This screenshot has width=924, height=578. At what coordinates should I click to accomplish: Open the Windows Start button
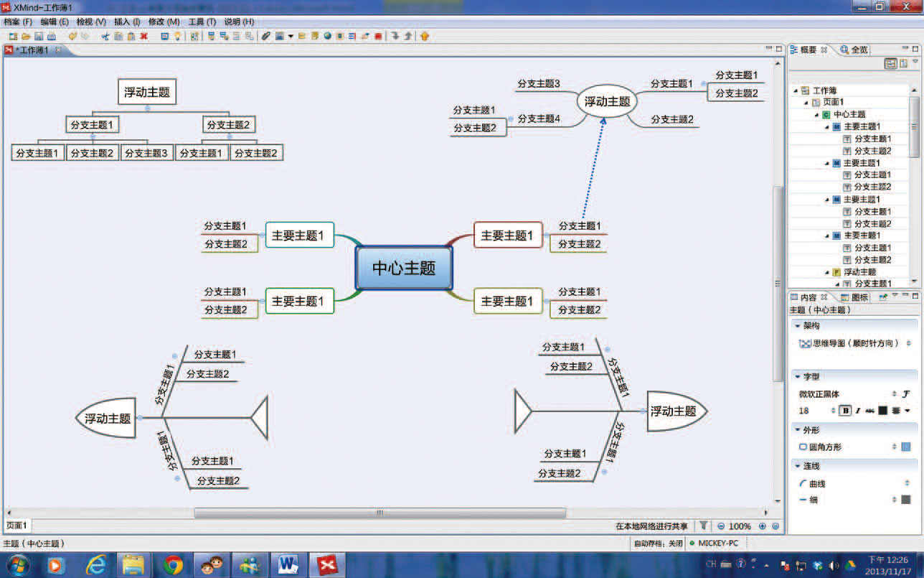pos(16,565)
